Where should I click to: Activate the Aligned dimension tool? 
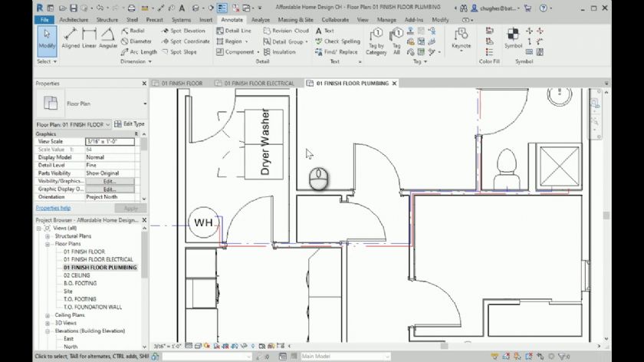71,38
